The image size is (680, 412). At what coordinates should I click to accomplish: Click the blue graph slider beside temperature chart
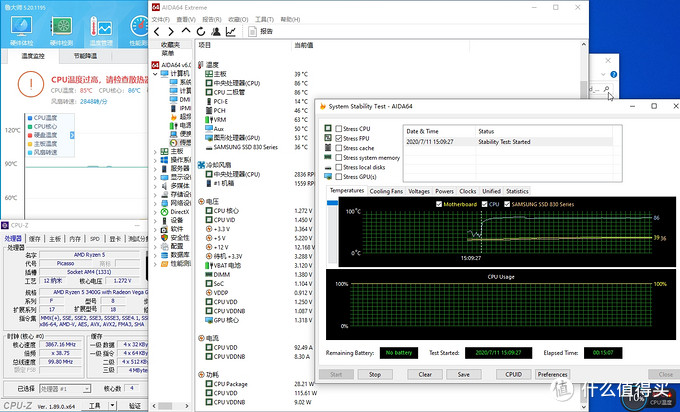332,203
